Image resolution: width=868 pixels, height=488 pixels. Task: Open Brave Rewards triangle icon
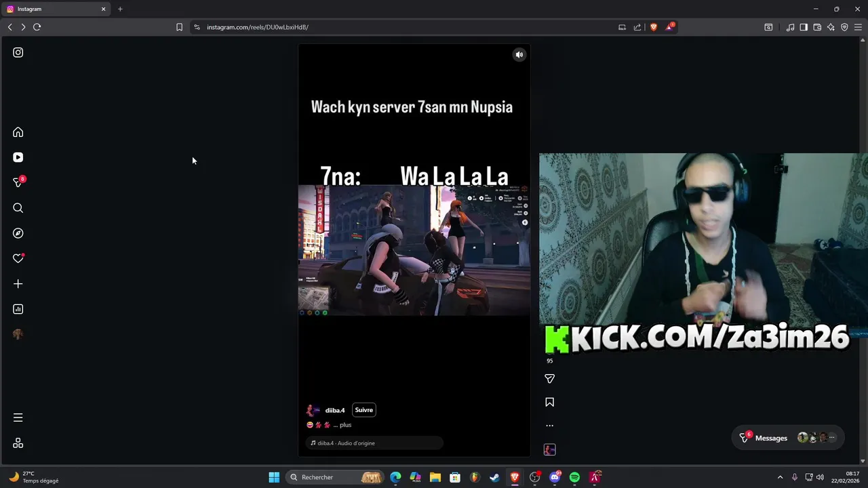pos(670,27)
